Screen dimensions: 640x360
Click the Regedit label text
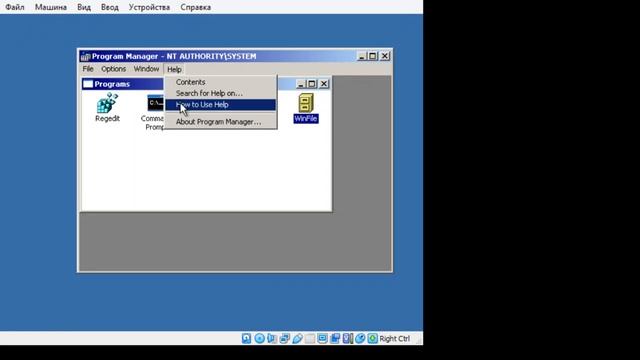pos(107,118)
